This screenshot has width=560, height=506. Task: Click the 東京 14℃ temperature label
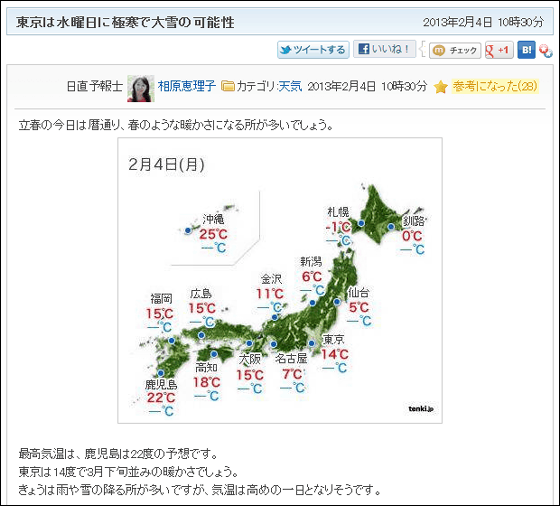coord(335,355)
